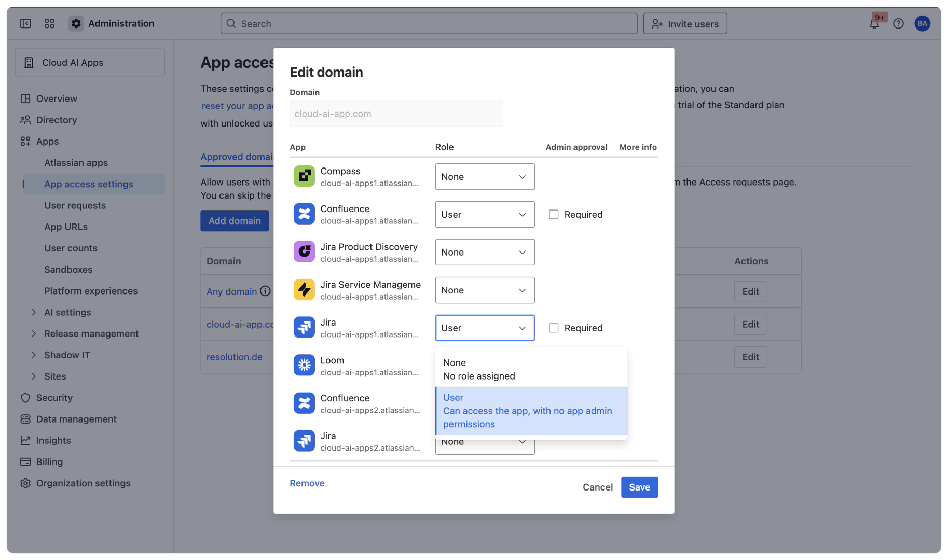Check the Required box for Confluence
Viewport: 948px width, 560px height.
click(x=554, y=214)
